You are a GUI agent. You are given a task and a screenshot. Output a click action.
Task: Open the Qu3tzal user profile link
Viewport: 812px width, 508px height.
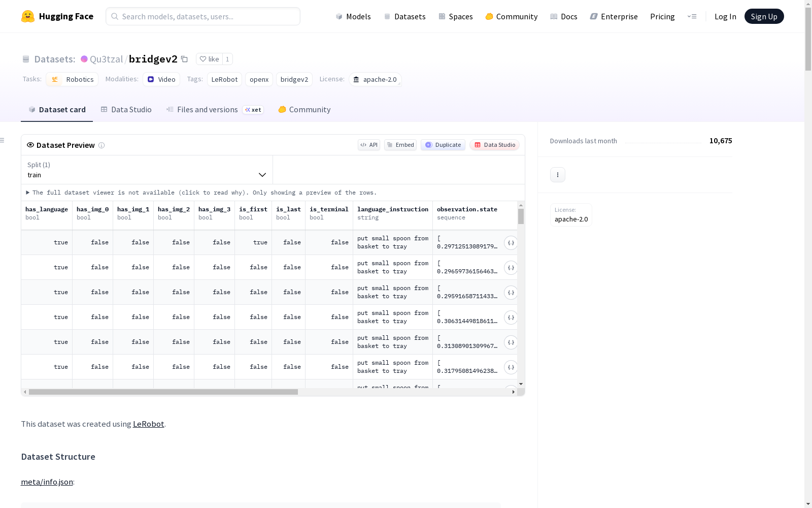click(106, 59)
